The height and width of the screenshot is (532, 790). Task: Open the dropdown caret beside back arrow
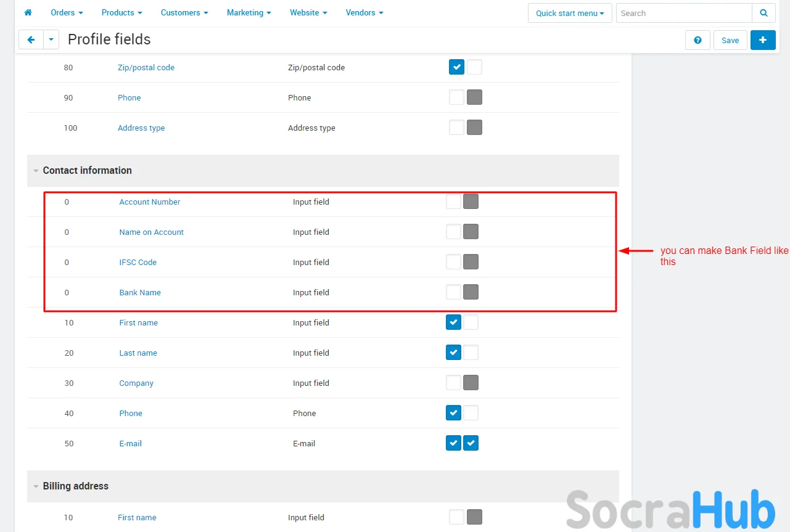[51, 40]
